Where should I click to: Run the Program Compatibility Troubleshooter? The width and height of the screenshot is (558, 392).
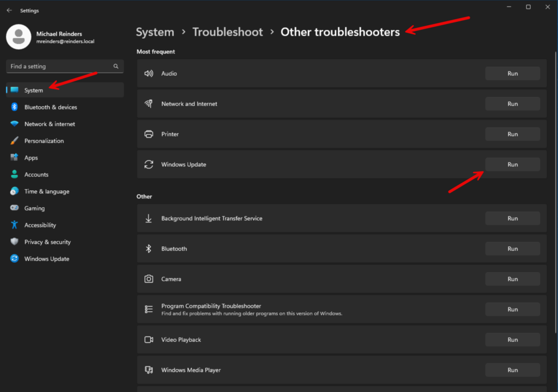512,309
